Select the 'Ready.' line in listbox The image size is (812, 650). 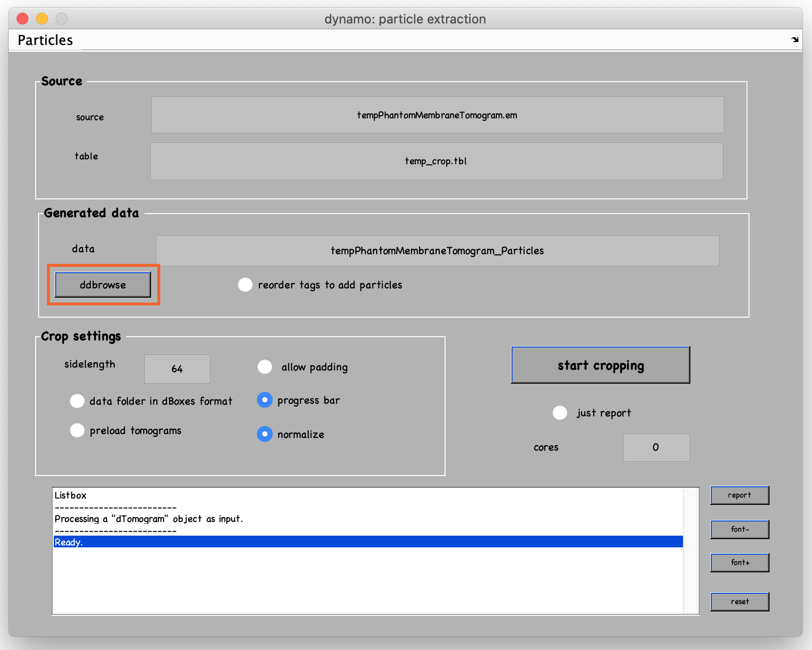point(368,542)
